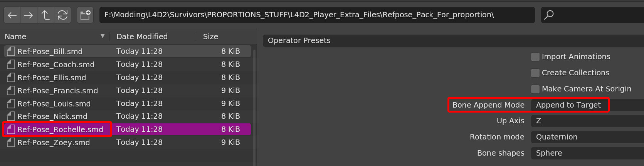The width and height of the screenshot is (644, 166).
Task: Open Bone shapes Sphere dropdown
Action: coord(586,153)
